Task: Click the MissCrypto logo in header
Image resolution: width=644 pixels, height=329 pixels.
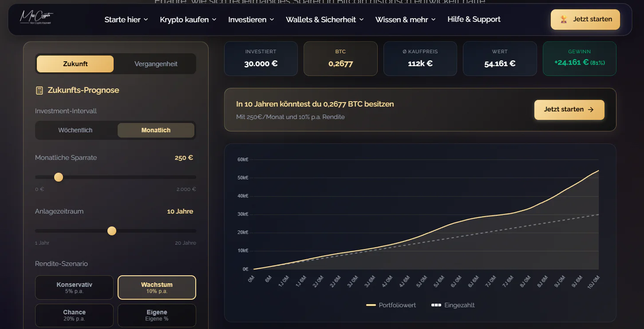Action: point(36,17)
